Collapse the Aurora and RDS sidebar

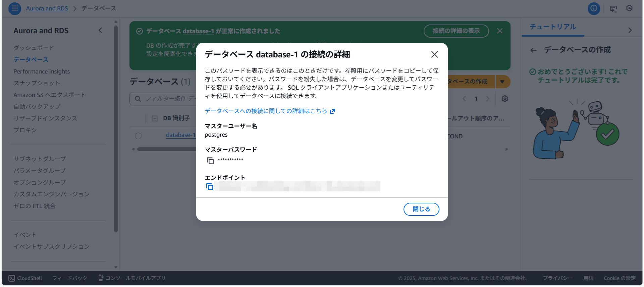click(100, 31)
